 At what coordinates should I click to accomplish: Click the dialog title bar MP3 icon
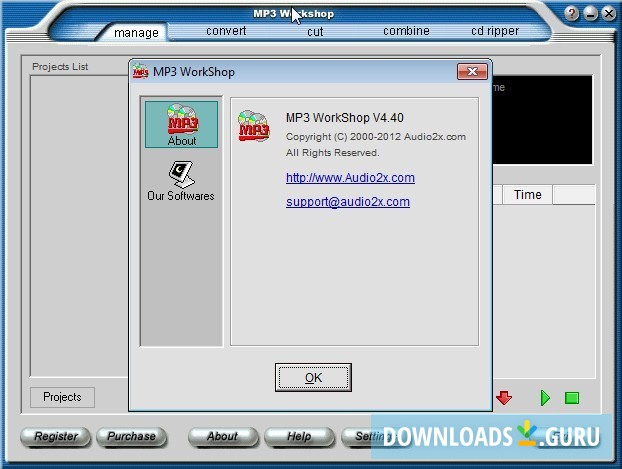click(140, 71)
